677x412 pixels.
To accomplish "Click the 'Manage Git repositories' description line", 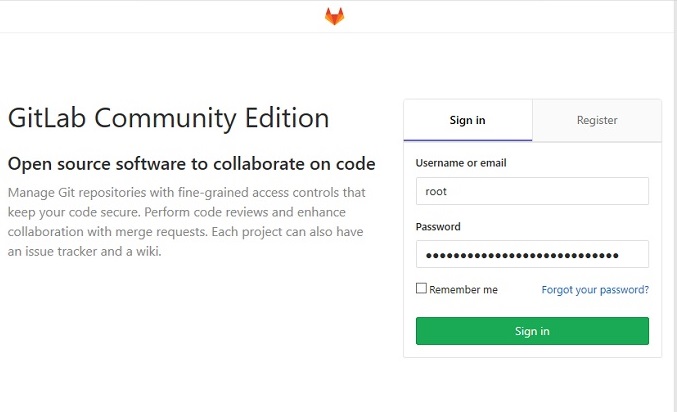I will [187, 192].
